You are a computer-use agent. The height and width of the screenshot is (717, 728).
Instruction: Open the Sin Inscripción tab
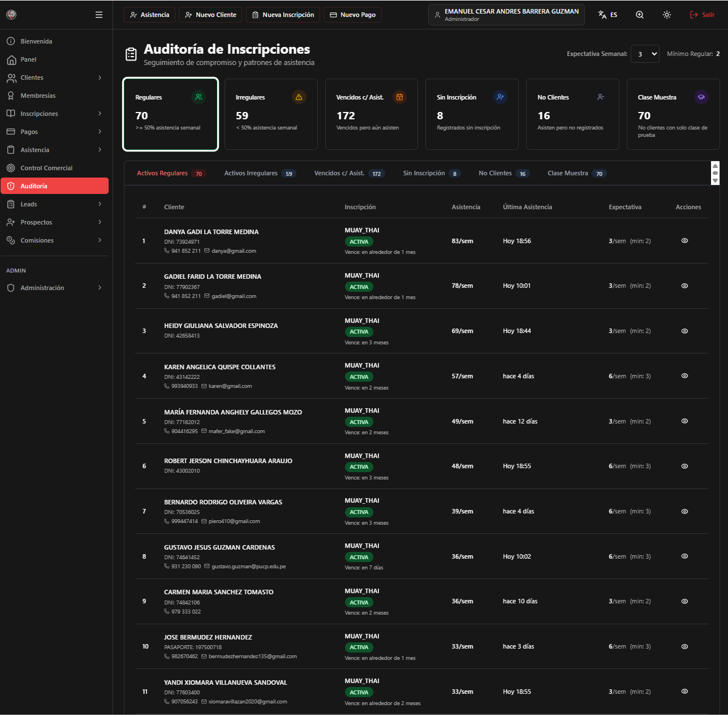coord(432,174)
